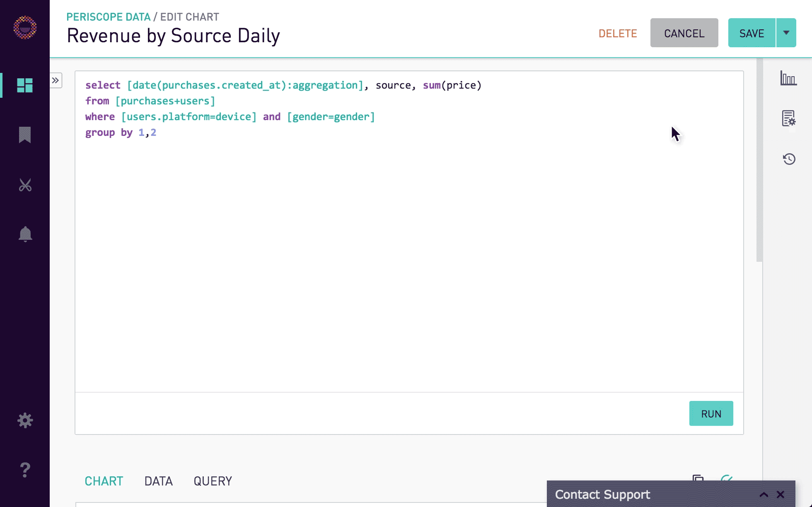Screen dimensions: 812x507
Task: Switch to the CHART tab
Action: tap(104, 481)
